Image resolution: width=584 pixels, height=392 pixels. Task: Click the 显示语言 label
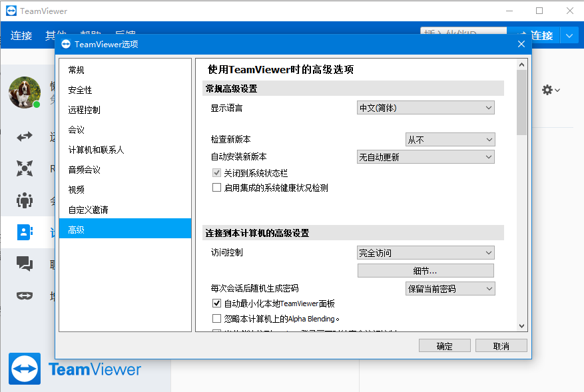(226, 108)
